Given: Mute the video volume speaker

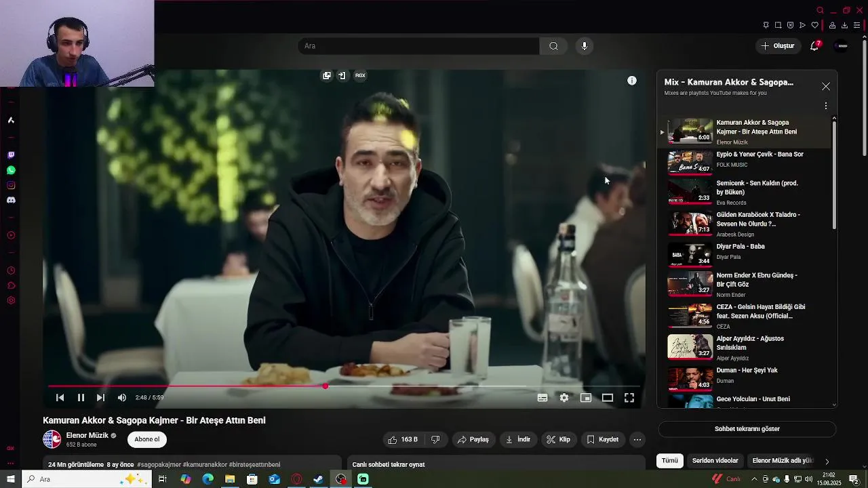Looking at the screenshot, I should pos(122,398).
